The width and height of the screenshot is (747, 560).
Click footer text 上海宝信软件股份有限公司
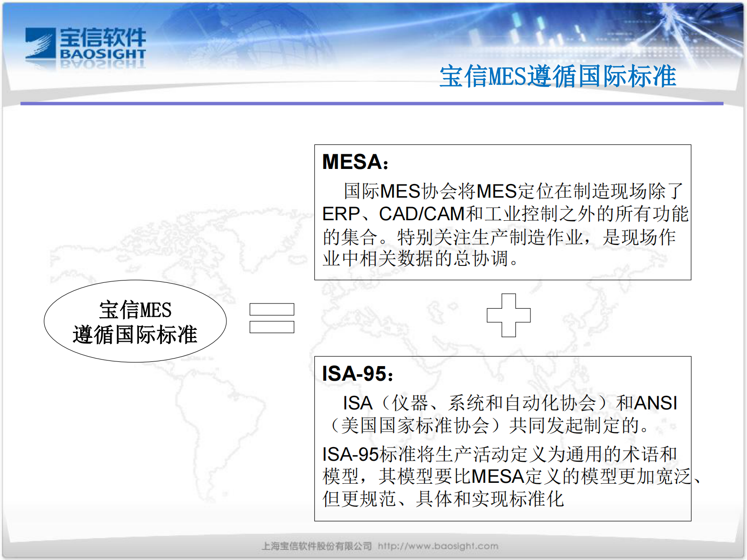click(x=317, y=546)
